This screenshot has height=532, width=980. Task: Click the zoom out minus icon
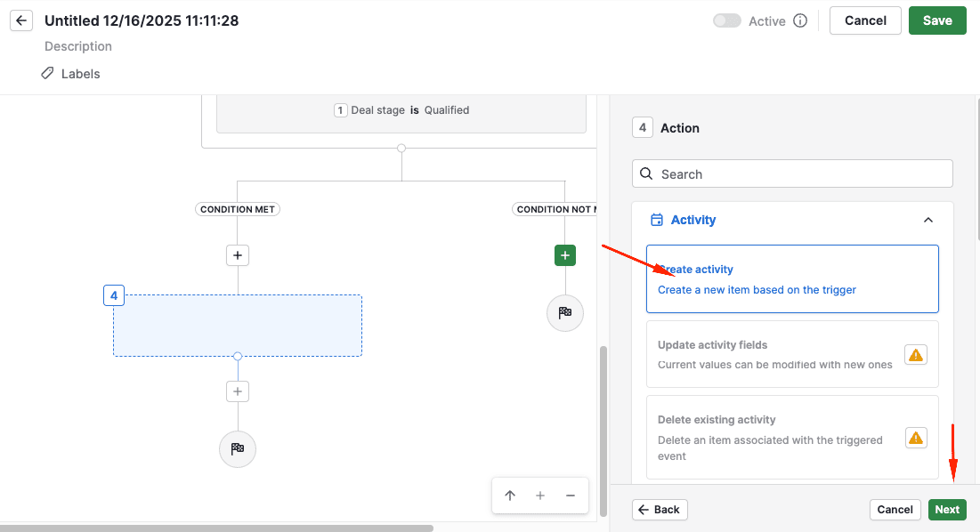click(x=571, y=496)
